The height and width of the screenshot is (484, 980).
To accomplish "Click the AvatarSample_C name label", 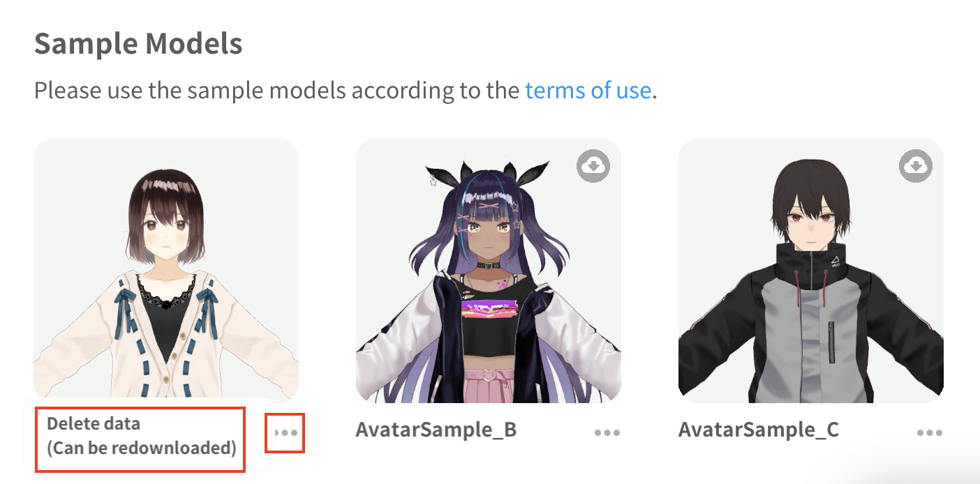I will 759,429.
